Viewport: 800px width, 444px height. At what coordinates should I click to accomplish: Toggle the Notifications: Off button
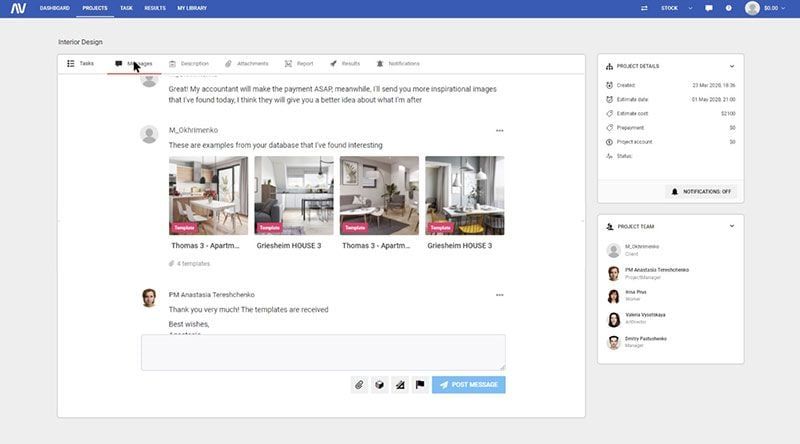[x=701, y=191]
